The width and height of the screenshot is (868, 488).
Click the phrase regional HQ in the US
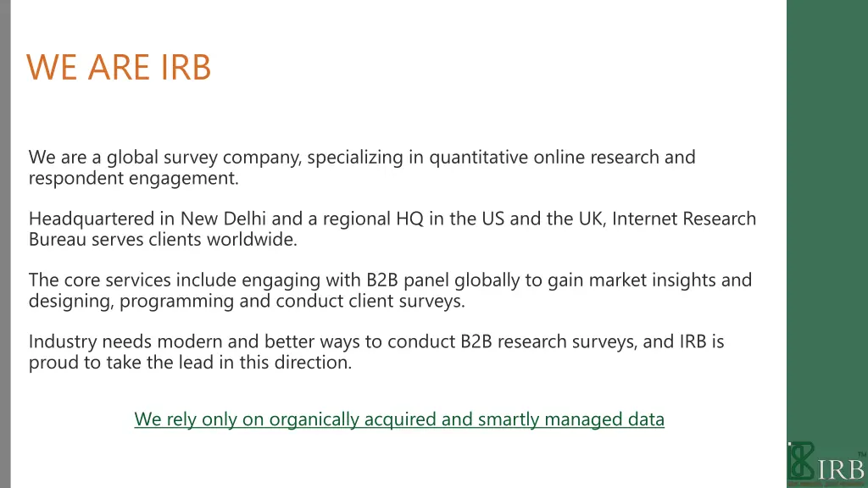tap(414, 219)
